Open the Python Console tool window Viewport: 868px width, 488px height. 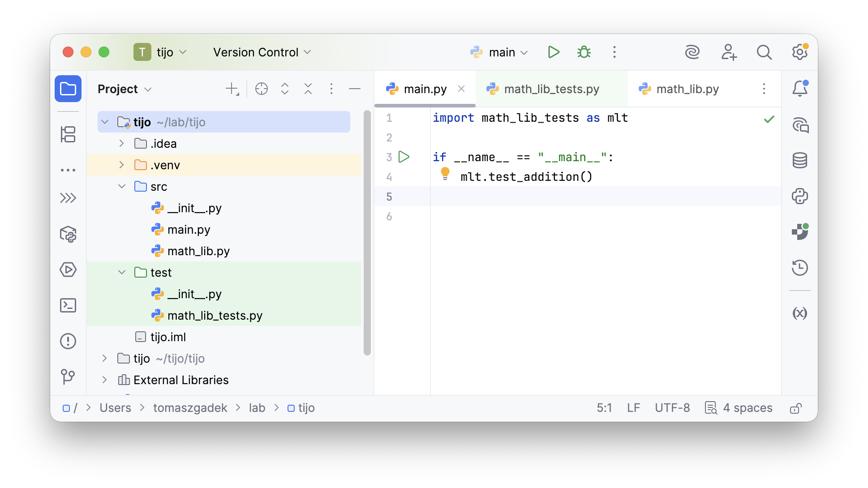[x=799, y=196]
